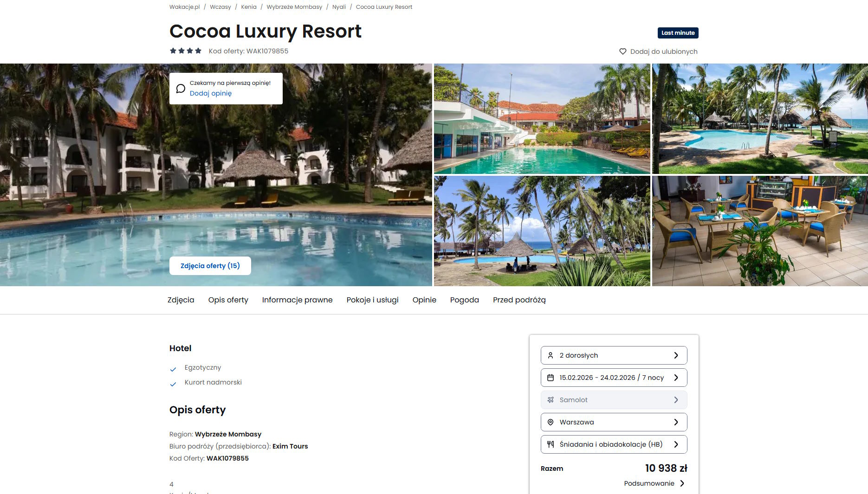Click the speech bubble review icon
This screenshot has height=494, width=868.
tap(181, 89)
